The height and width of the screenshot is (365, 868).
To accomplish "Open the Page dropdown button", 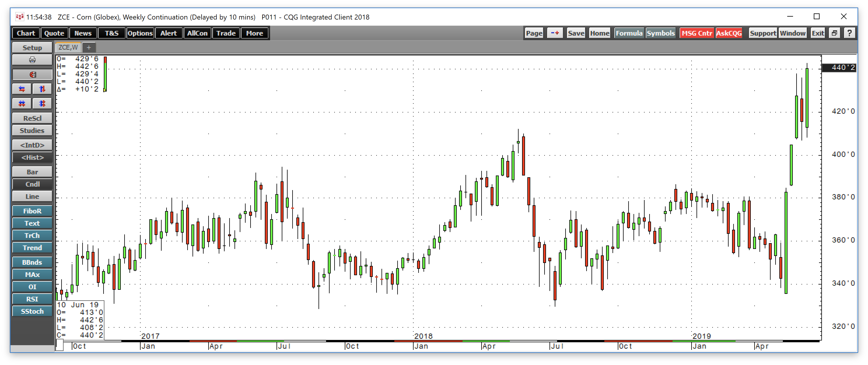I will tap(534, 33).
